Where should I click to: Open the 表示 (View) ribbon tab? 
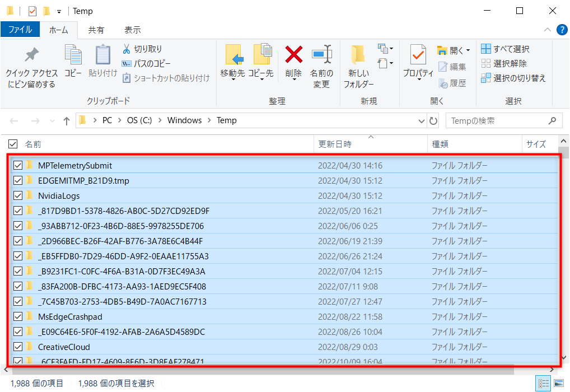132,30
